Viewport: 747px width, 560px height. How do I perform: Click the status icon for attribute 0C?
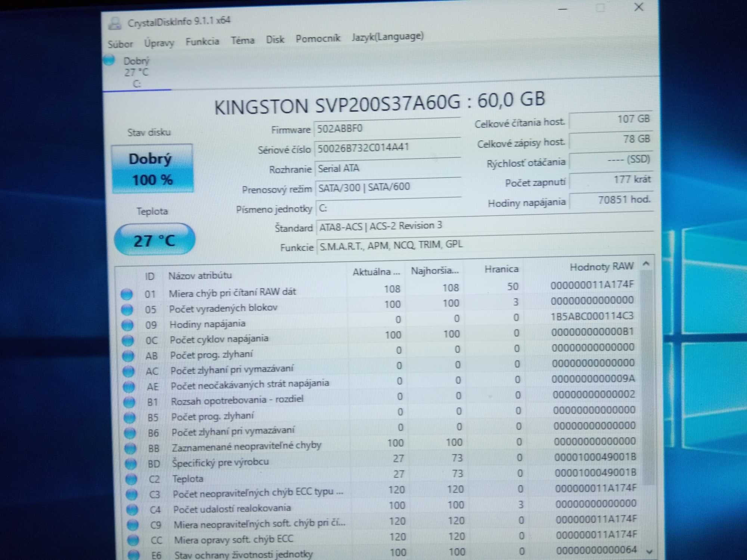pyautogui.click(x=128, y=340)
